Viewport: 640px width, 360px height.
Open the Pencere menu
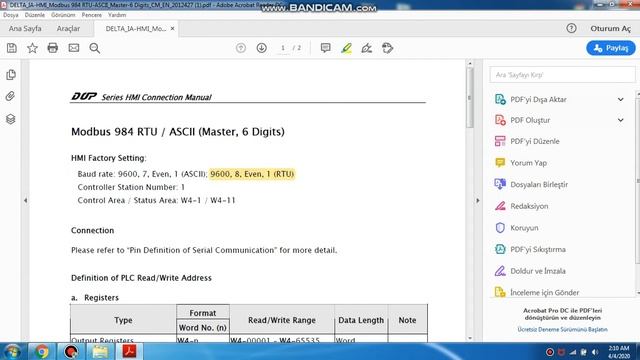click(x=92, y=15)
